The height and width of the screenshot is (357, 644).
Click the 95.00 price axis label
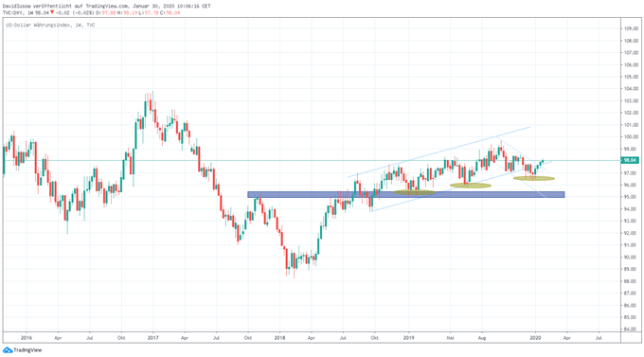point(631,197)
